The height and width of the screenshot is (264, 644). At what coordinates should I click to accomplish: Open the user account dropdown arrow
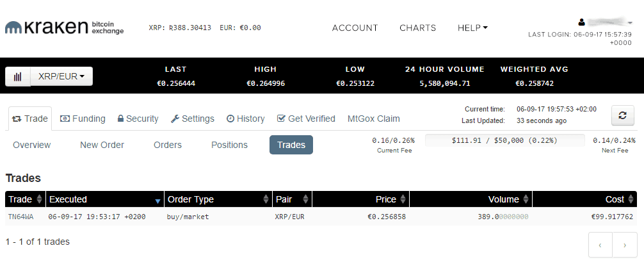(x=630, y=22)
